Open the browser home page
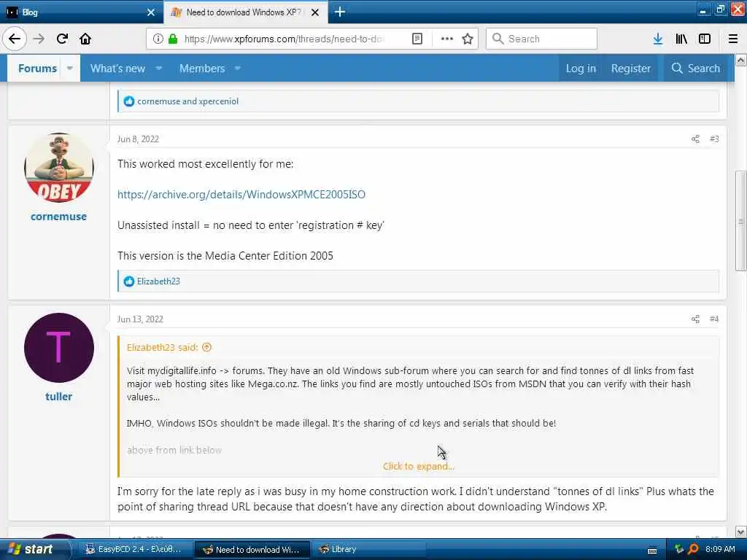The image size is (747, 560). [85, 39]
